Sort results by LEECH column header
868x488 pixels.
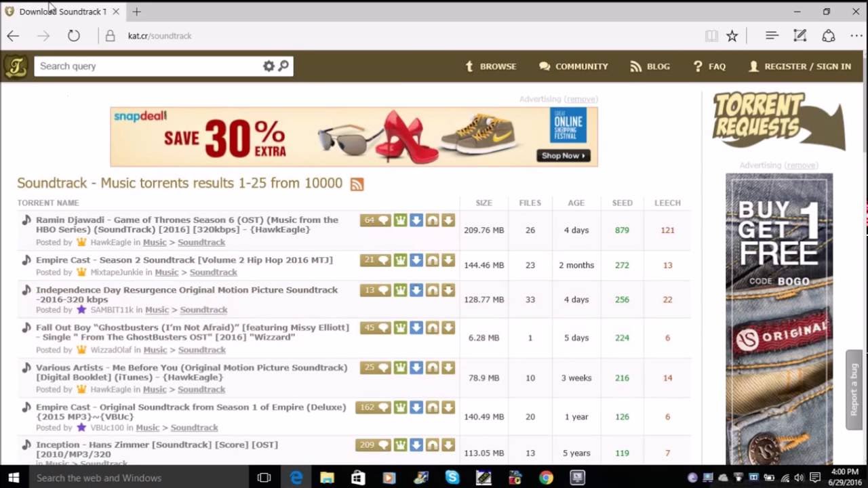(x=667, y=203)
